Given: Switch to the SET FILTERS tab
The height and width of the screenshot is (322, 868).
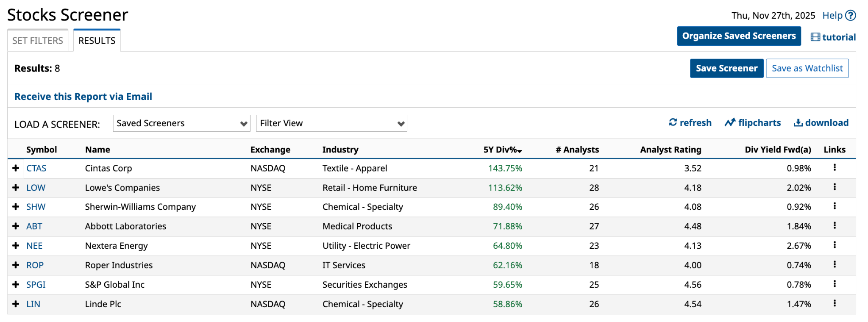Looking at the screenshot, I should (x=38, y=41).
